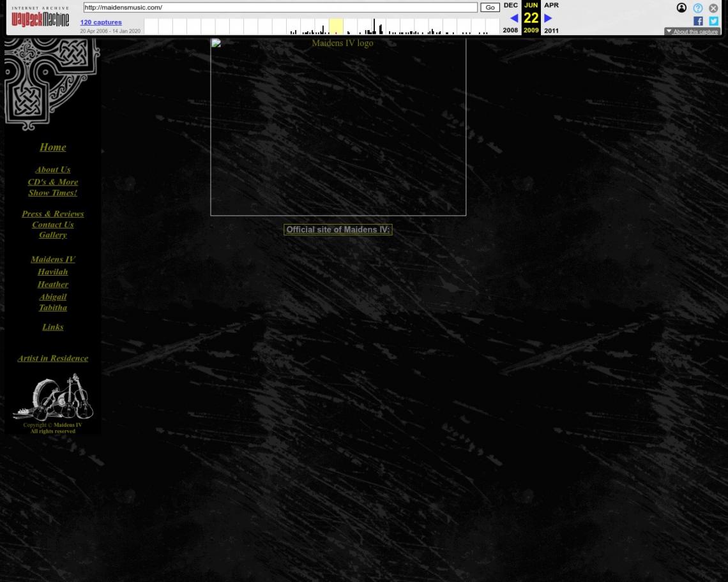Go to previous capture arrow

tap(514, 18)
